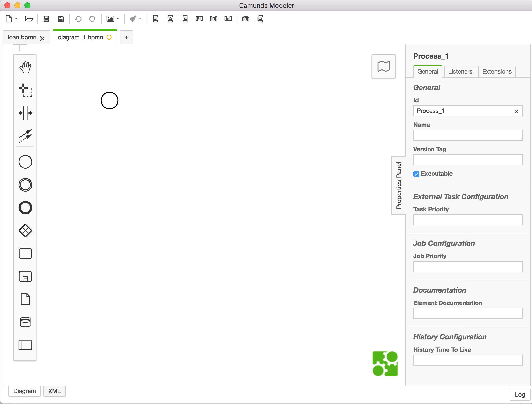This screenshot has height=404, width=532.
Task: Align elements bottom
Action: pos(228,19)
